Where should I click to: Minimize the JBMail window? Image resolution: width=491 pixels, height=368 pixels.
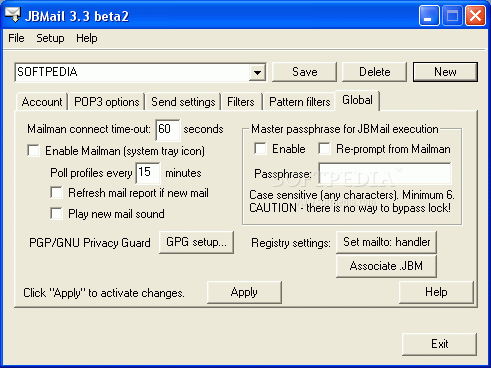429,15
